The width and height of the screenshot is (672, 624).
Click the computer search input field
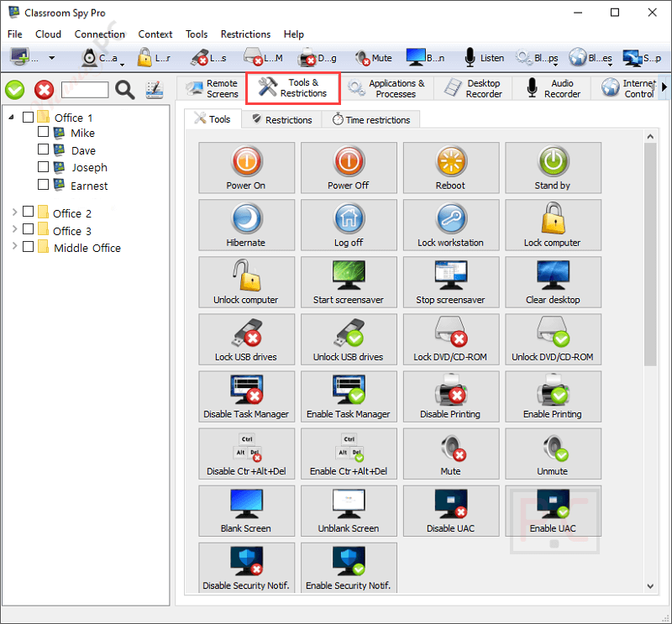[85, 90]
